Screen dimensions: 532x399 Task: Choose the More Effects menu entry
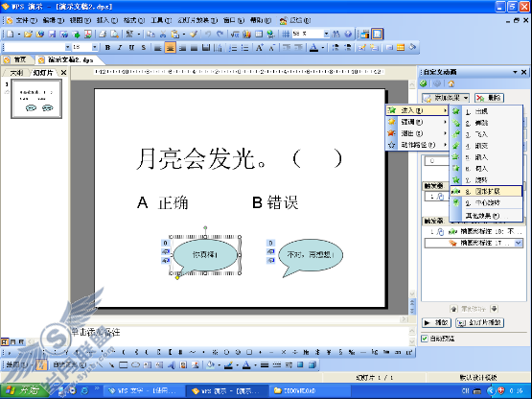point(486,216)
